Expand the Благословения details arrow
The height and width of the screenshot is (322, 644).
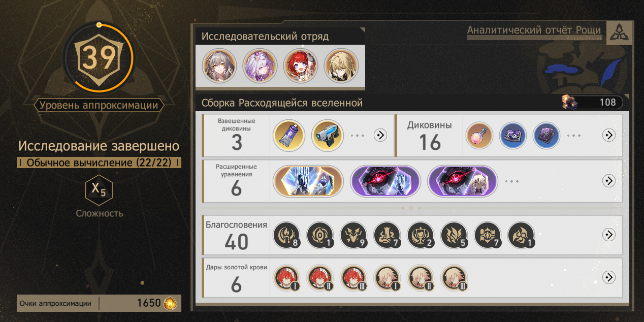(x=608, y=235)
